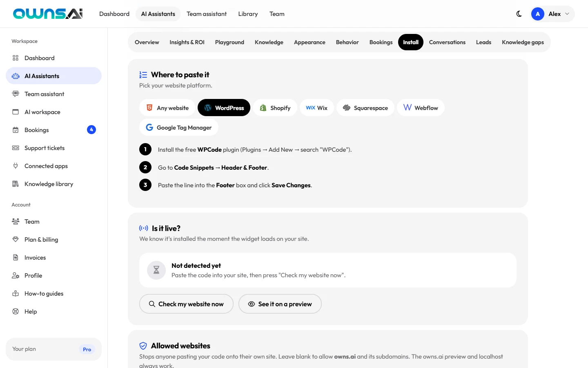Click the OwnsAI logo
588x368 pixels.
48,14
